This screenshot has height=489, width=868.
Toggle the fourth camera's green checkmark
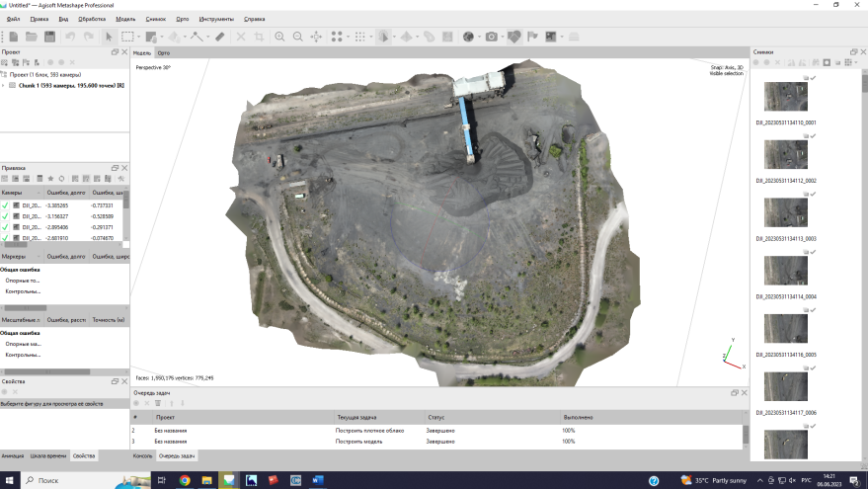pyautogui.click(x=5, y=238)
